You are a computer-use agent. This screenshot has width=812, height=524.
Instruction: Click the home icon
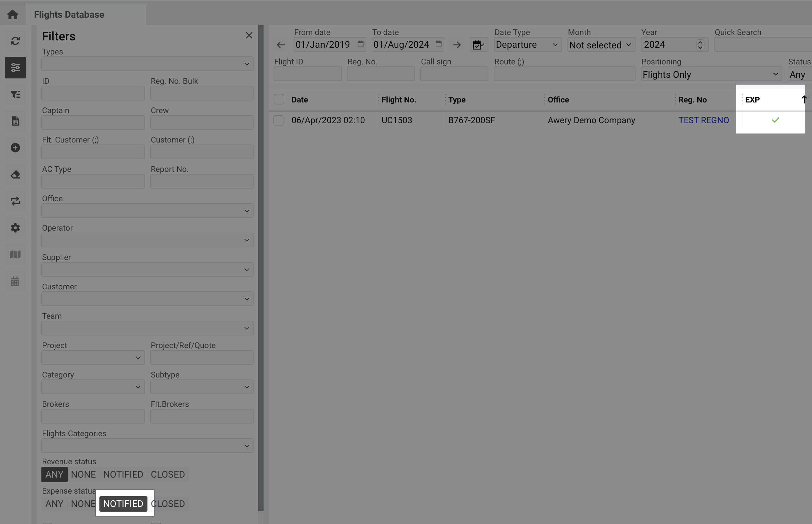13,14
